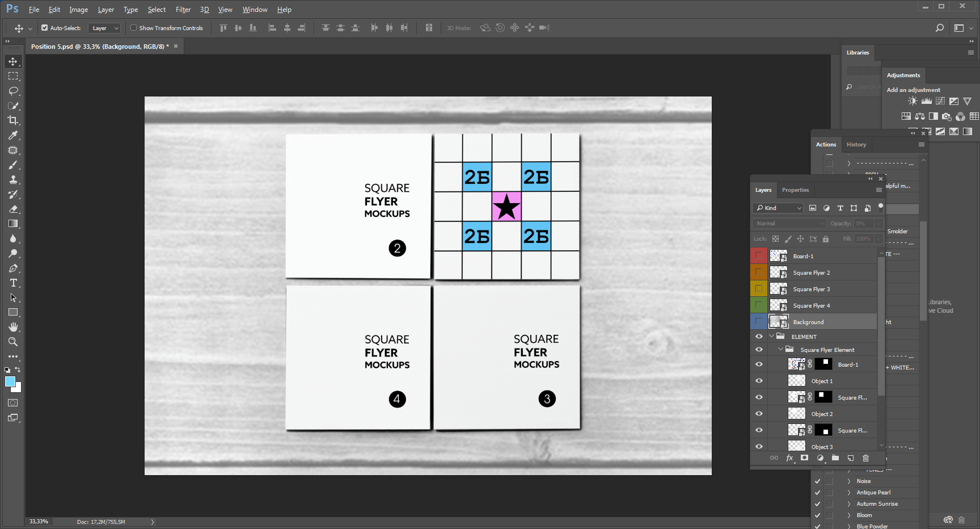Enable the Auto-Select checkbox
The height and width of the screenshot is (529, 980).
pyautogui.click(x=44, y=27)
